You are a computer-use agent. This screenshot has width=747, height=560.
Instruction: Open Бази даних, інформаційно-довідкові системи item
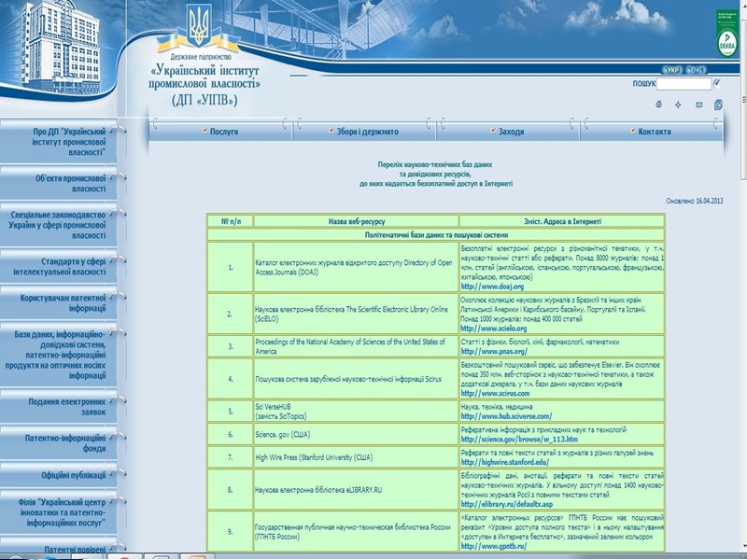tap(58, 355)
